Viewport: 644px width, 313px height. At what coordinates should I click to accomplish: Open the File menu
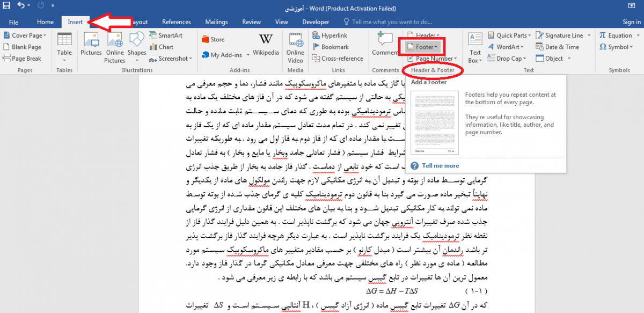point(13,22)
